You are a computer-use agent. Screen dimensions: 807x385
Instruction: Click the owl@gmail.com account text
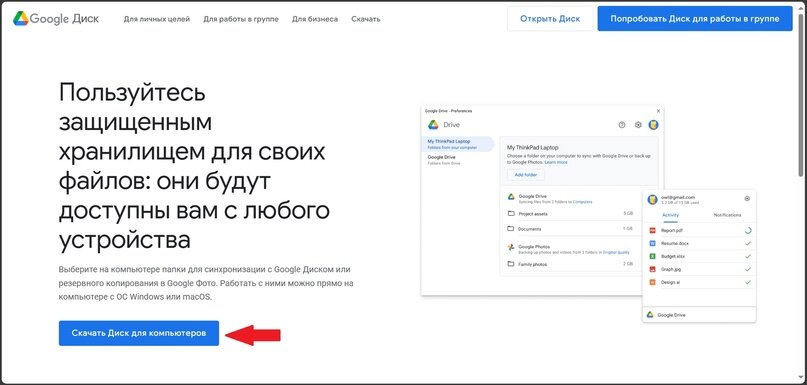678,197
